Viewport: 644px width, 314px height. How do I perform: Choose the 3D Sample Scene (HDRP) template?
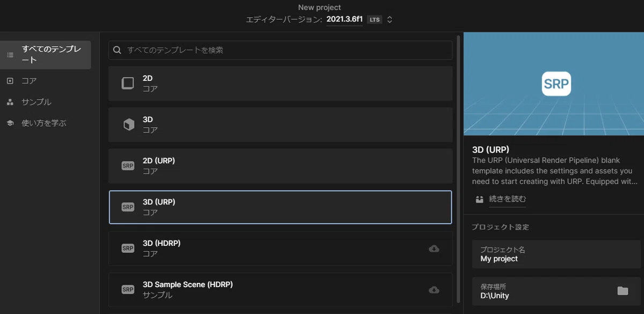pyautogui.click(x=280, y=290)
